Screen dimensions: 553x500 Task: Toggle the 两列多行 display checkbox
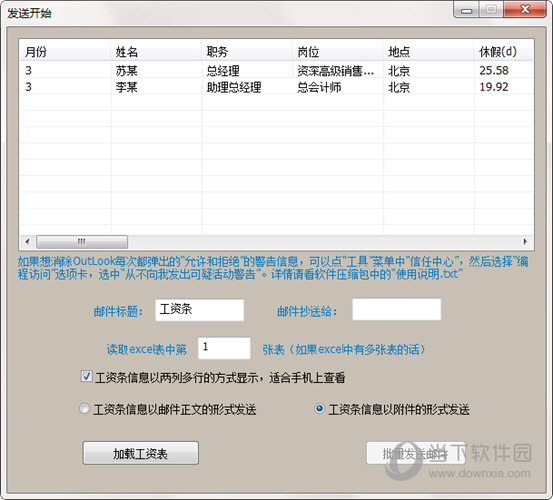tap(86, 377)
